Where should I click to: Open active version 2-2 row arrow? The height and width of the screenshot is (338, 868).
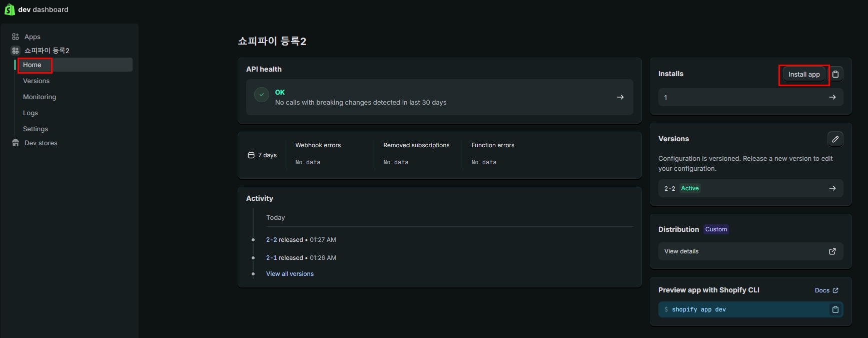[x=832, y=188]
